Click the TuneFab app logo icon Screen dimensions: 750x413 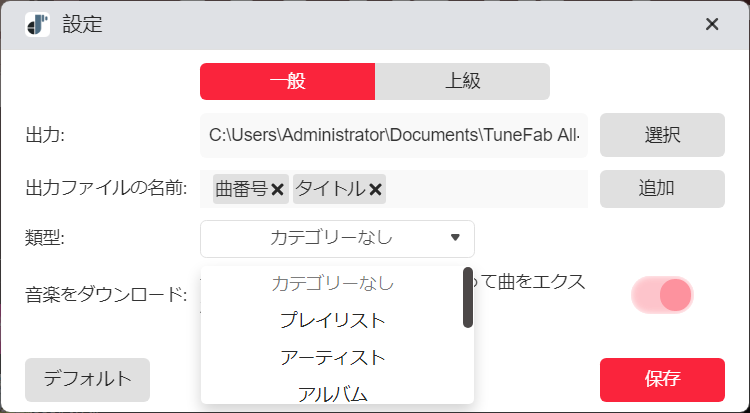click(x=38, y=24)
